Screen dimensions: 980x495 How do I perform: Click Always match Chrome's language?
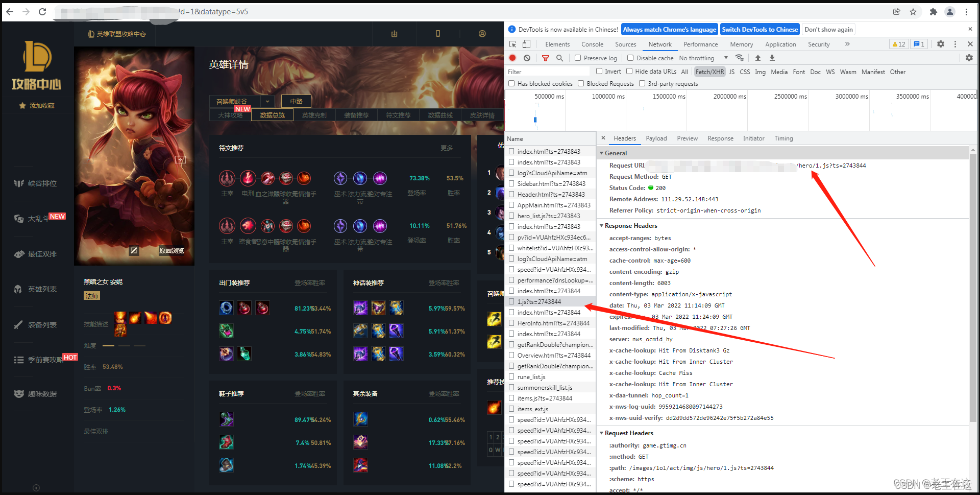(x=669, y=30)
